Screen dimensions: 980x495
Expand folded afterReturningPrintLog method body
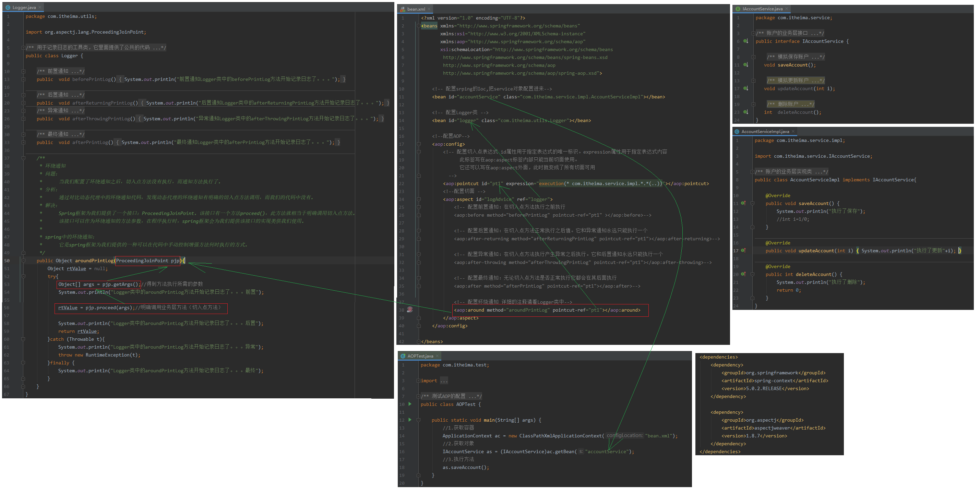click(24, 103)
